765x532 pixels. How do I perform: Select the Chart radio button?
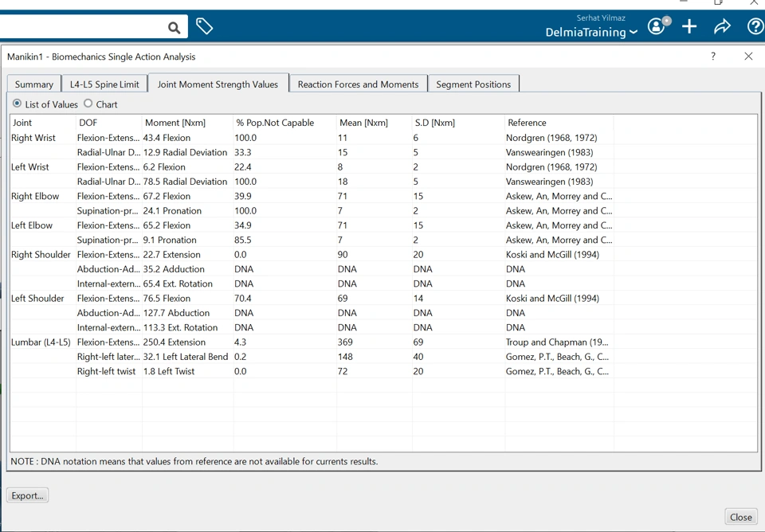click(x=88, y=104)
